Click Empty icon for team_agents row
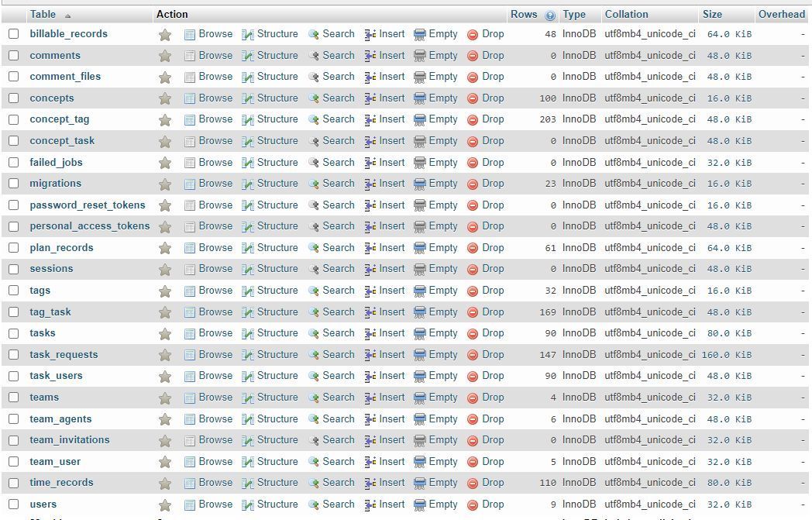 [x=420, y=419]
